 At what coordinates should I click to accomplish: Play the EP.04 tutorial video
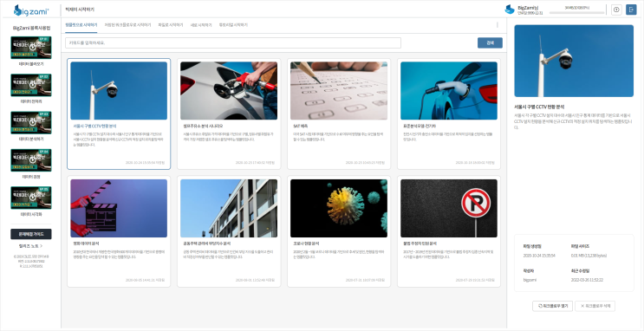[31, 160]
